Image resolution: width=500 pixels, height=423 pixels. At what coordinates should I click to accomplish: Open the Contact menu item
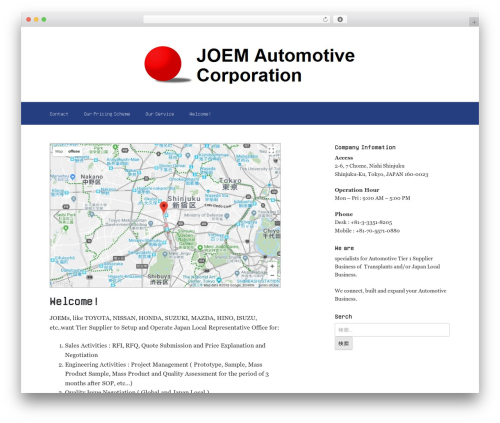pyautogui.click(x=59, y=114)
